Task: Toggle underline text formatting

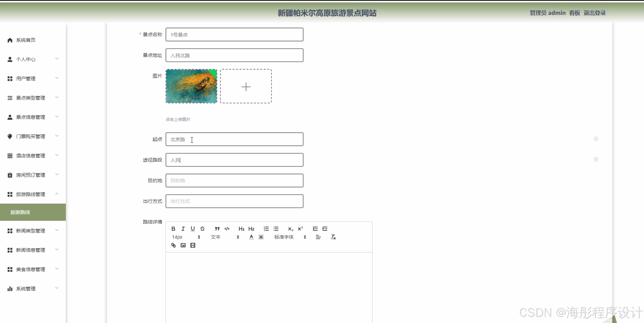Action: pyautogui.click(x=193, y=229)
